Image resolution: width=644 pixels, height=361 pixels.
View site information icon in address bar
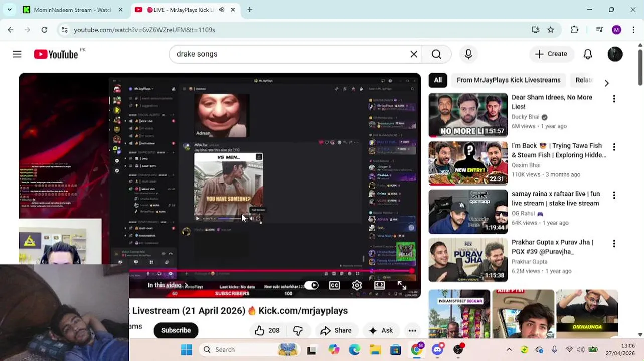[64, 30]
